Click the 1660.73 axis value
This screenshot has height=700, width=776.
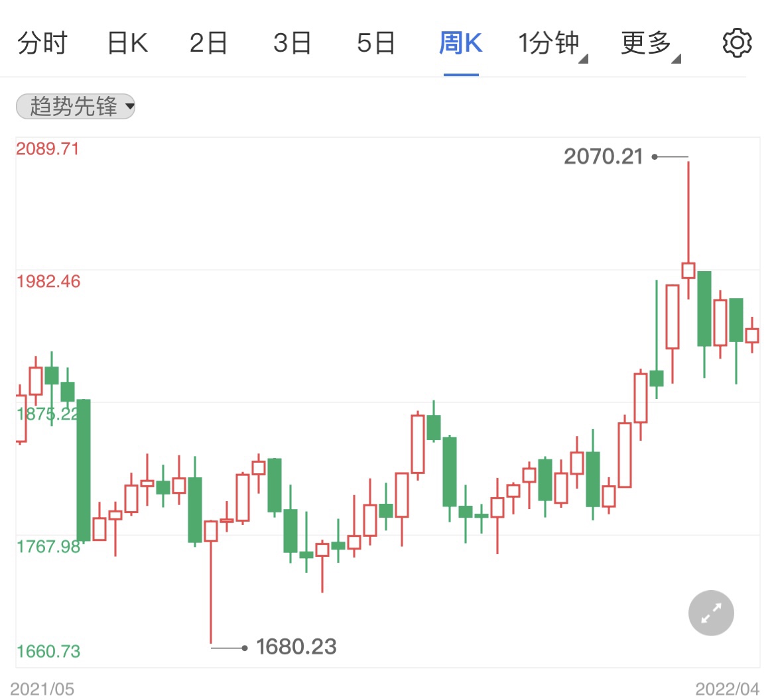tap(48, 652)
